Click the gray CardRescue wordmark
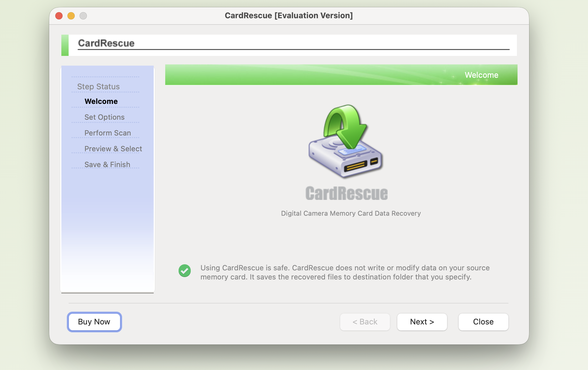This screenshot has width=588, height=370. pos(347,194)
